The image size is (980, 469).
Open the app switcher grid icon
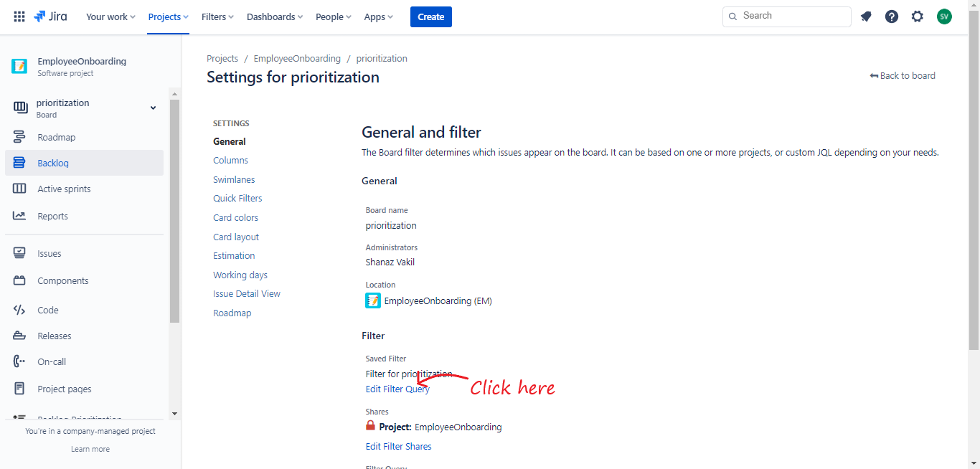[x=19, y=16]
